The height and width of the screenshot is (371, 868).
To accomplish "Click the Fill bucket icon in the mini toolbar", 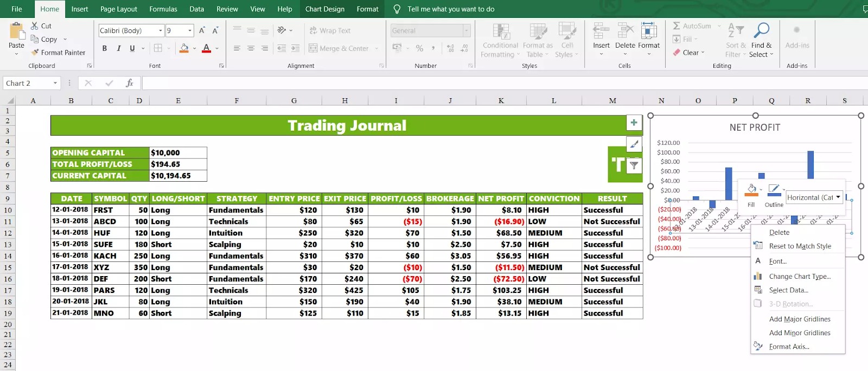I will 751,189.
